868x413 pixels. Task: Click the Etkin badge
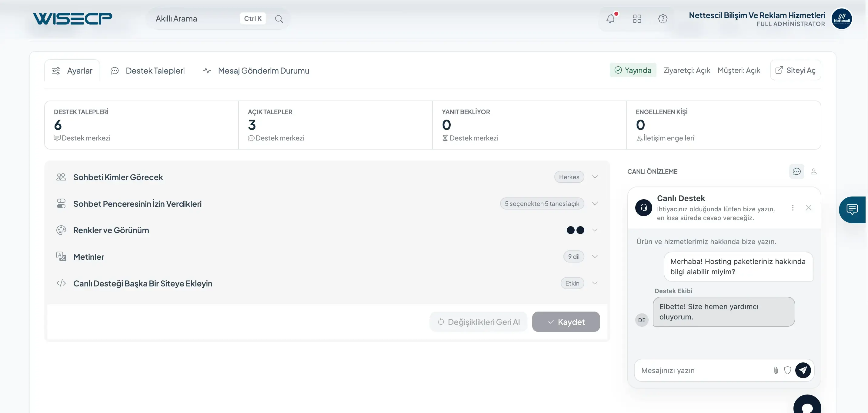(572, 283)
